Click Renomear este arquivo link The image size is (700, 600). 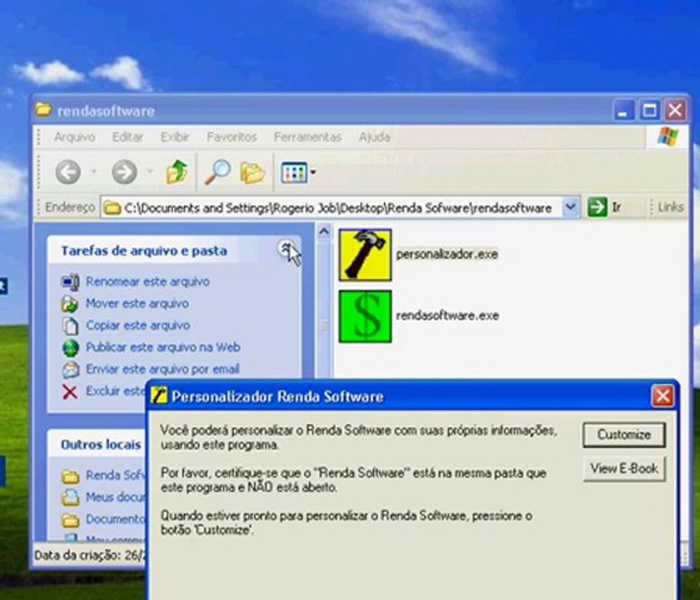(x=147, y=282)
